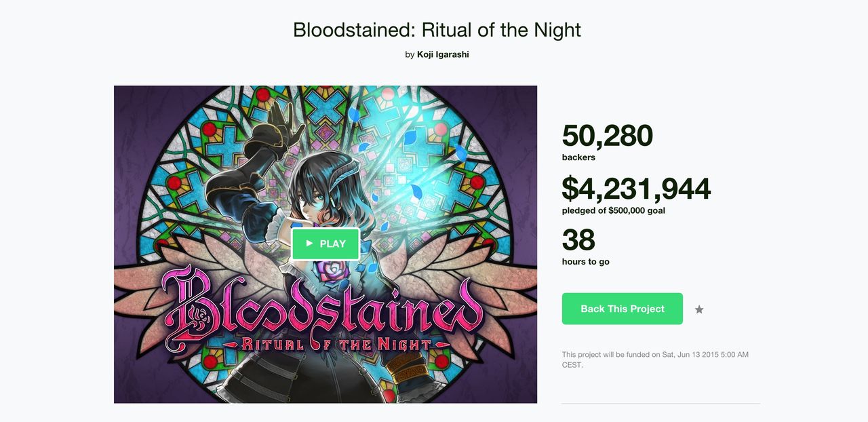
Task: Click the 38 hours to go counter
Action: tap(578, 241)
